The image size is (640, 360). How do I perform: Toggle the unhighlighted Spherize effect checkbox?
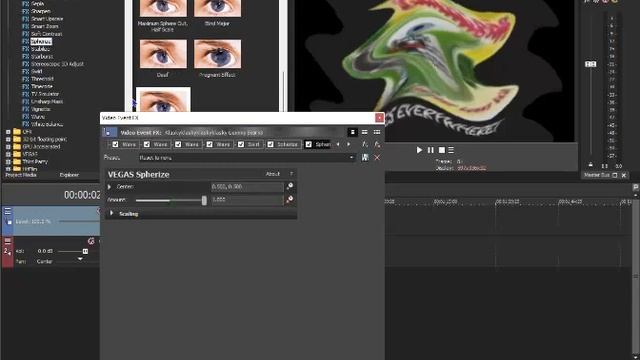point(271,144)
